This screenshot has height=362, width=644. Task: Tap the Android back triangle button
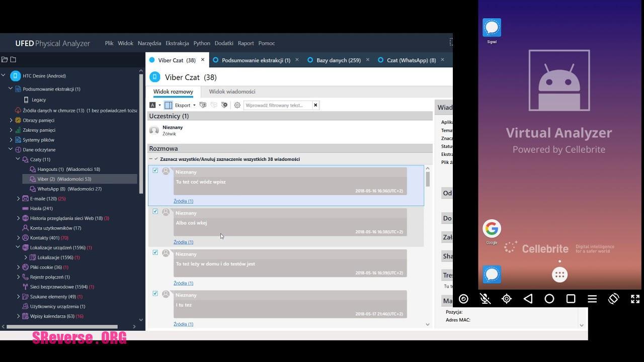pos(528,299)
